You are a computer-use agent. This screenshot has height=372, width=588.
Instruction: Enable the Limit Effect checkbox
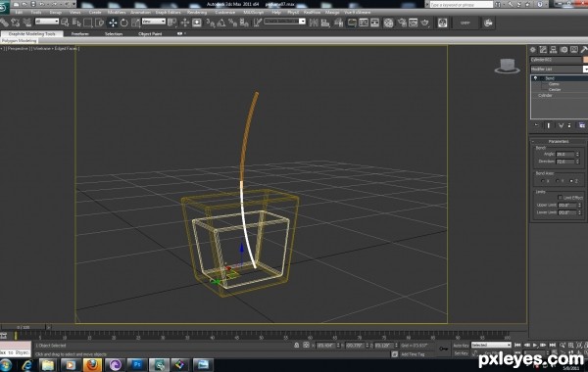560,198
